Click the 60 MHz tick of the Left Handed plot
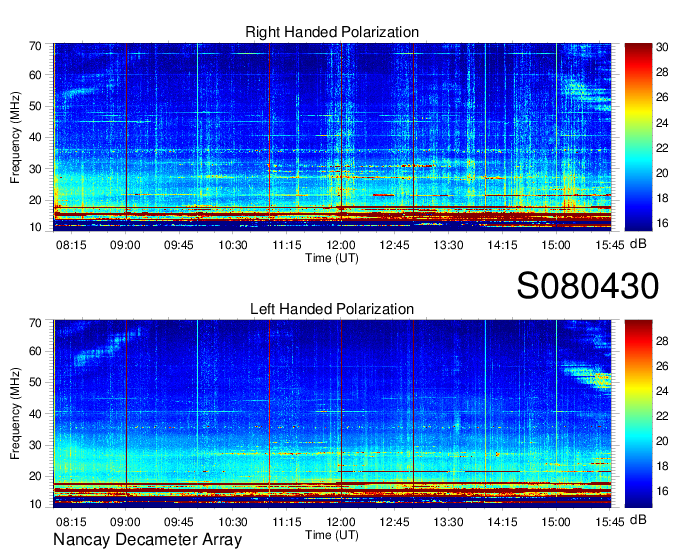 35,351
